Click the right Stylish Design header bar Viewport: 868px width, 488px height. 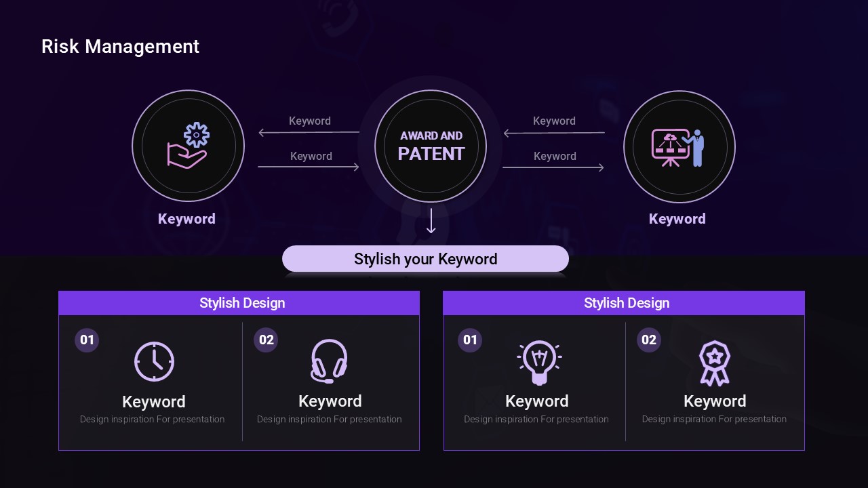624,303
